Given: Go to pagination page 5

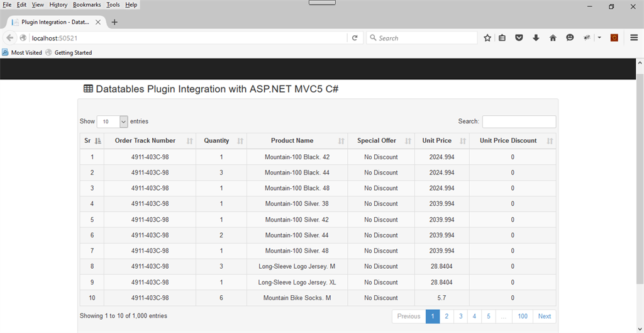Looking at the screenshot, I should 489,316.
